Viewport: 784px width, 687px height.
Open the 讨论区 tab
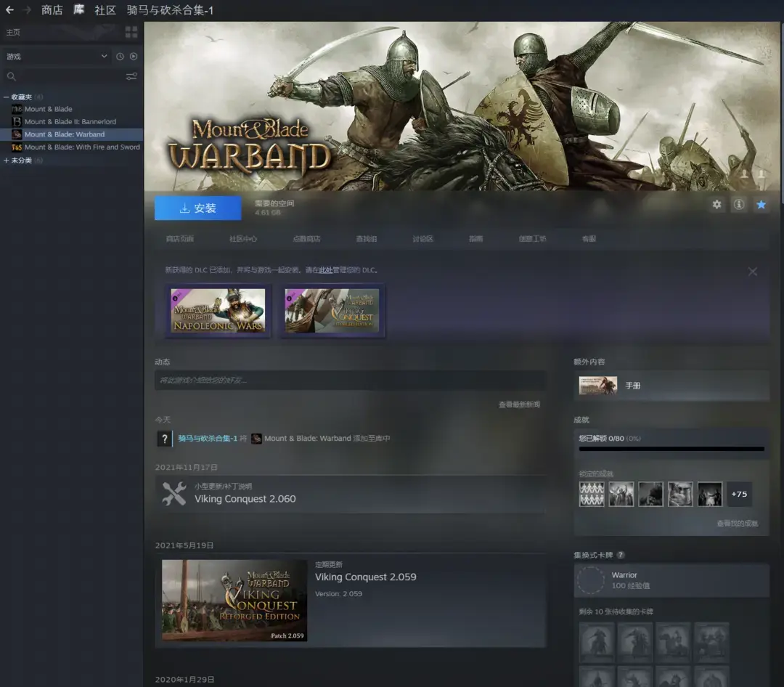pos(423,239)
